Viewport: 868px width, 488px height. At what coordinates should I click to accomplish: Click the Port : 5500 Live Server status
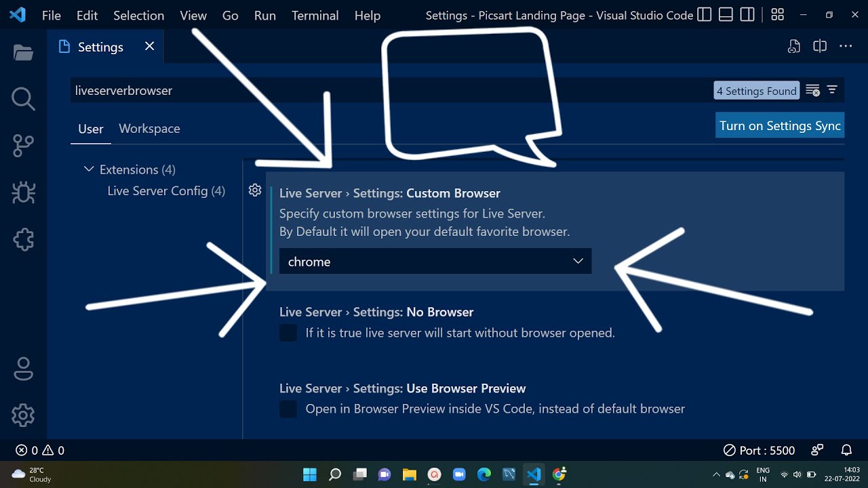(759, 450)
